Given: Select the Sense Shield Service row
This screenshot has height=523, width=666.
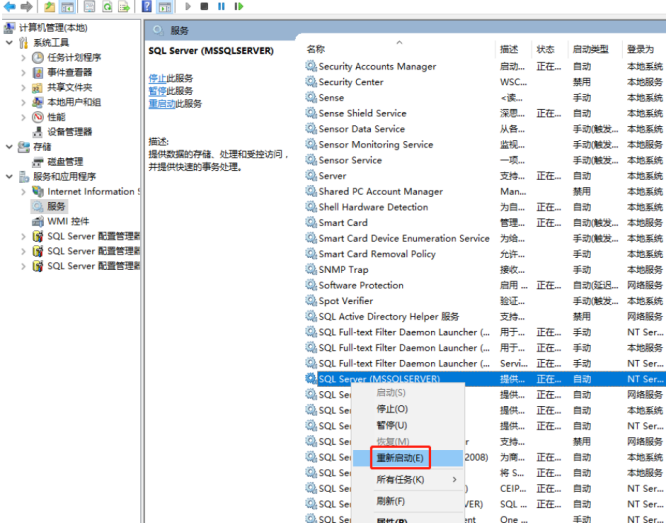Looking at the screenshot, I should tap(485, 113).
